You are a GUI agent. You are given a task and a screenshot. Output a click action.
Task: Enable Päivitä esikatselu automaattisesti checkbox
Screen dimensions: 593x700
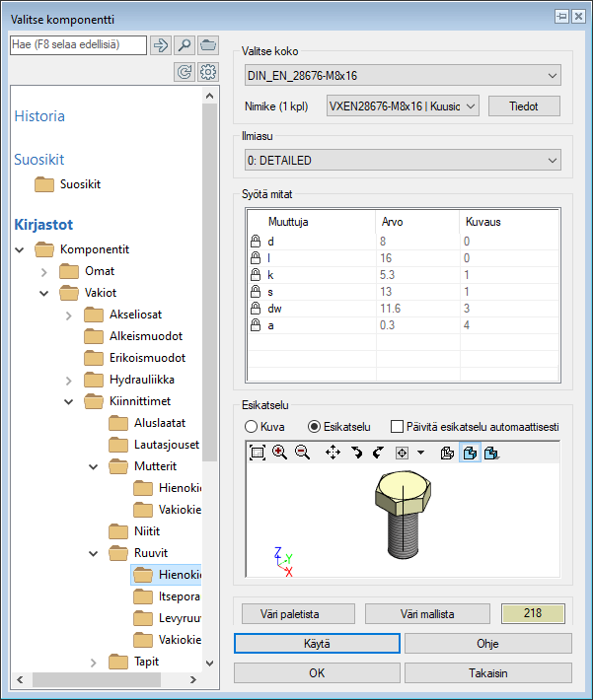[397, 427]
